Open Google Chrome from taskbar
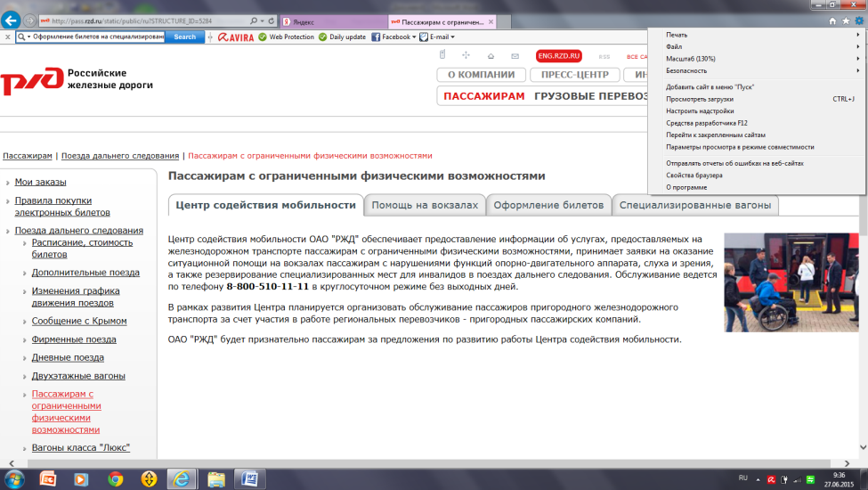Screen dimensions: 868x490 [115, 479]
